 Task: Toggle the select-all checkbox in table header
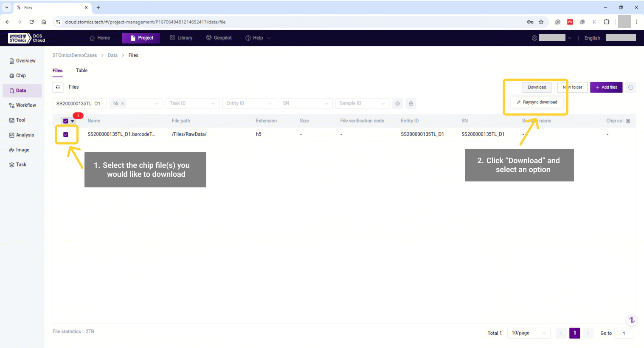[65, 121]
